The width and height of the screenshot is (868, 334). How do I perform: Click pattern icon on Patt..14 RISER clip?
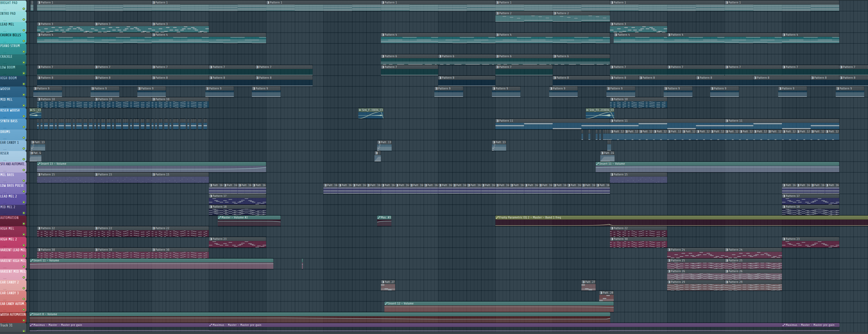click(x=602, y=153)
